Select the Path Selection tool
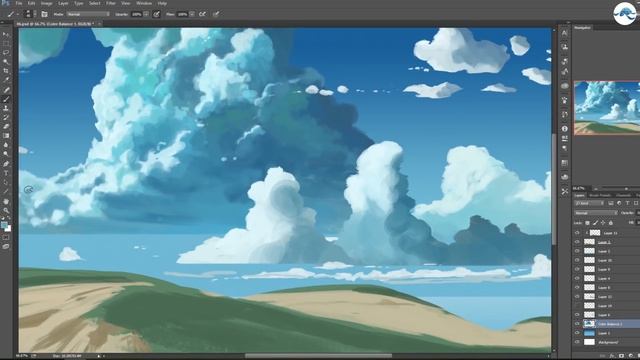The width and height of the screenshot is (640, 360). [6, 182]
